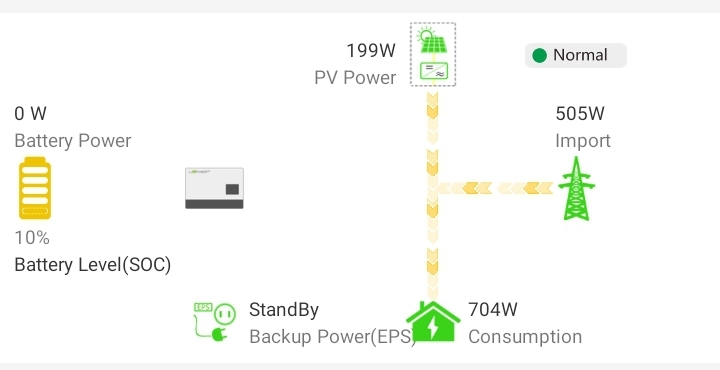
Task: Click the 199W PV power value
Action: tap(371, 51)
